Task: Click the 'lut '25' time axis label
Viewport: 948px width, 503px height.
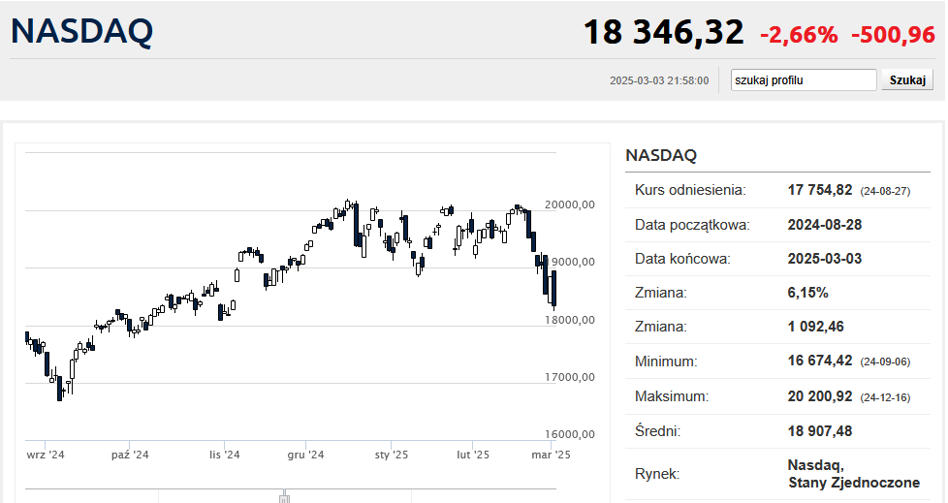Action: click(x=472, y=454)
